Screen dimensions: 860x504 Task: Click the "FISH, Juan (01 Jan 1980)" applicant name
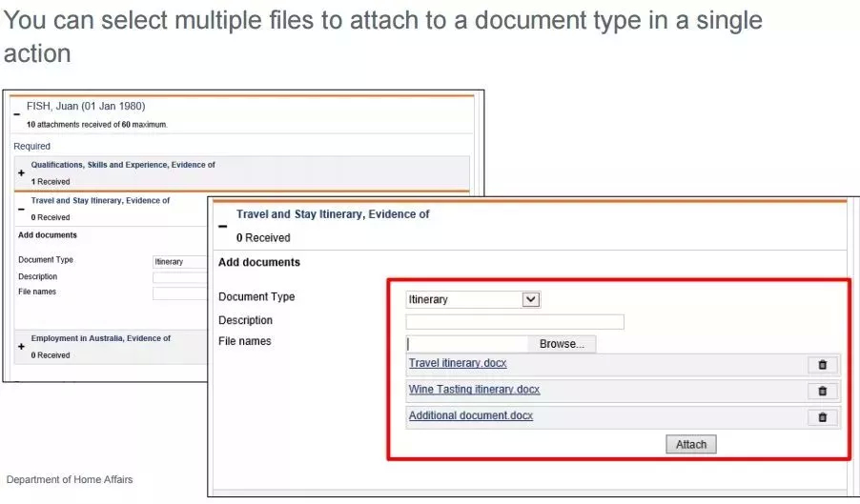86,107
